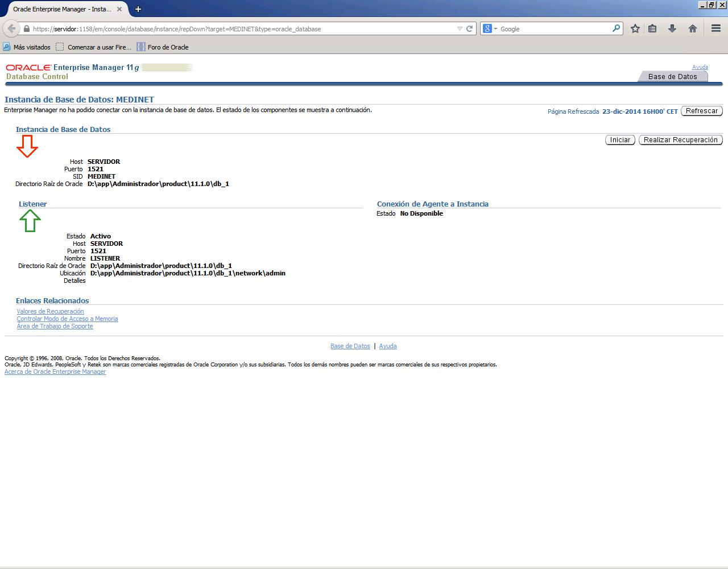Open the URL history dropdown arrow
Screen dimensions: 728x569
[x=460, y=28]
